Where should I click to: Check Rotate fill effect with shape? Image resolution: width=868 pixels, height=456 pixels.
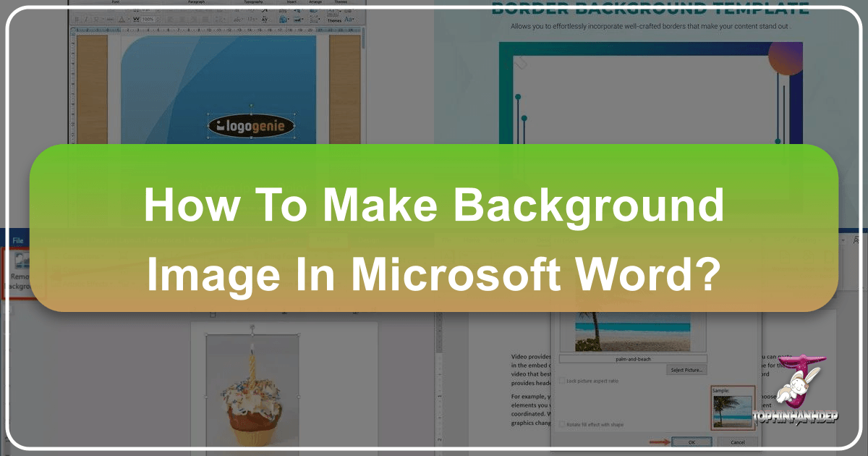click(x=563, y=425)
